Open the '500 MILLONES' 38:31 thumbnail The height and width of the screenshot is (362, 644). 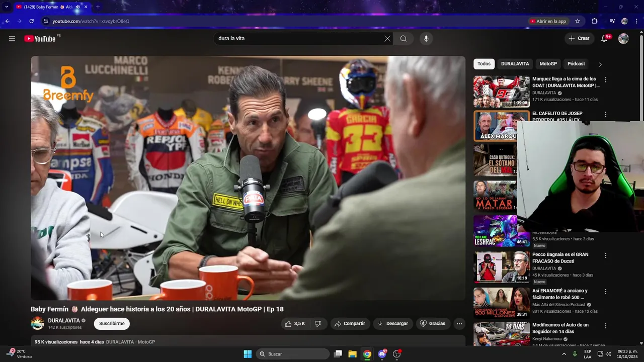pos(502,303)
